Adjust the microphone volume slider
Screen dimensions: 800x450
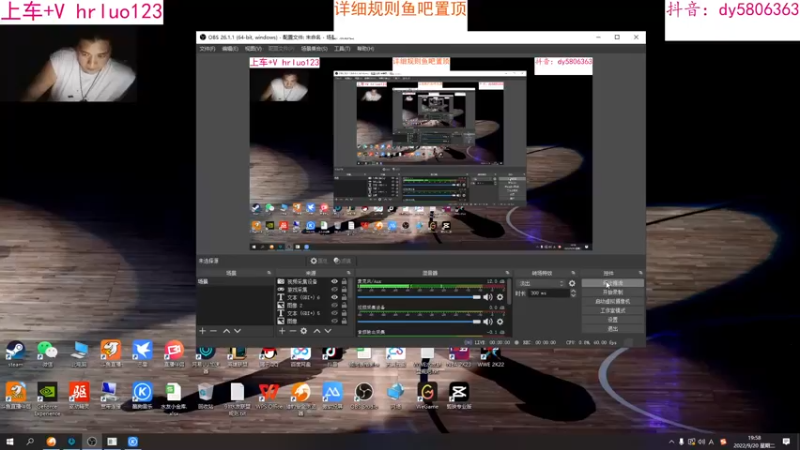point(419,297)
